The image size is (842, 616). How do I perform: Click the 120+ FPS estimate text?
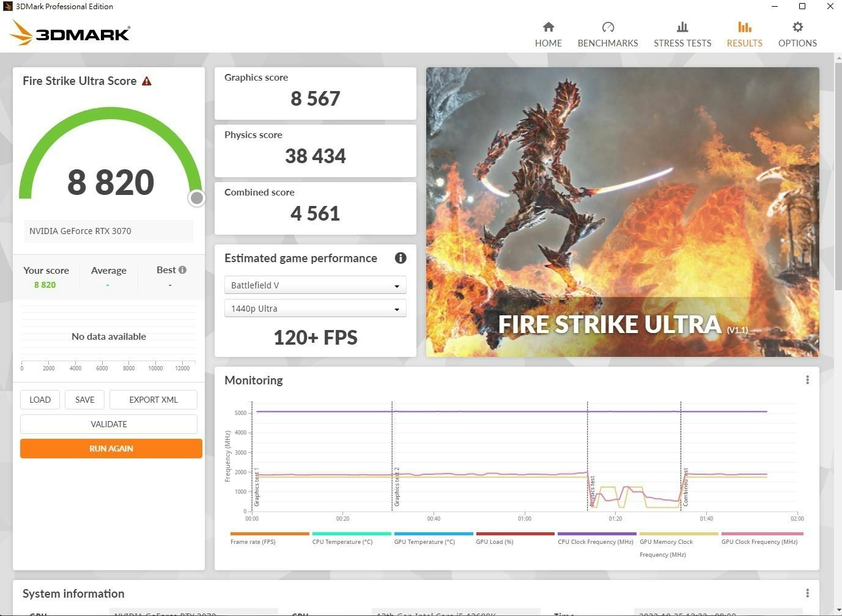pyautogui.click(x=316, y=337)
